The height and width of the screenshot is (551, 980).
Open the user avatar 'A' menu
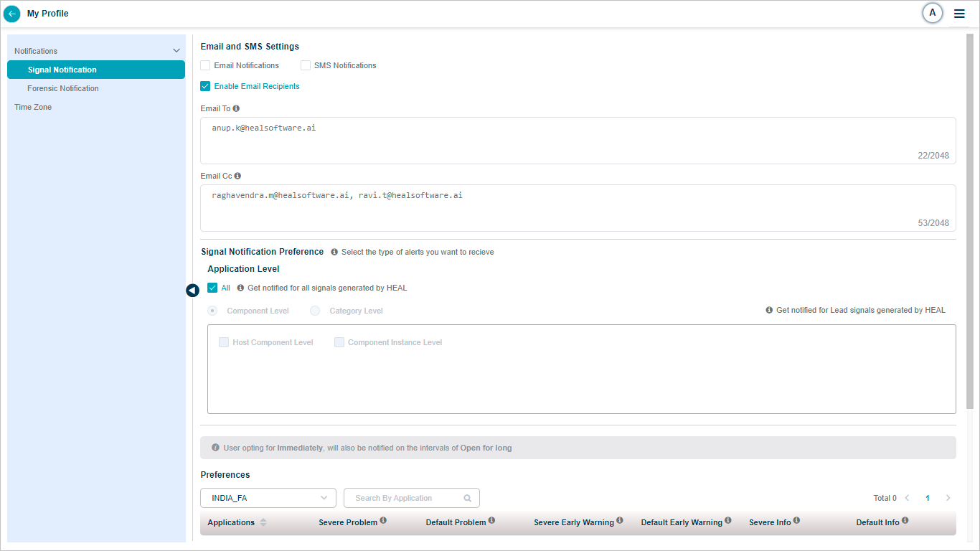(x=932, y=13)
